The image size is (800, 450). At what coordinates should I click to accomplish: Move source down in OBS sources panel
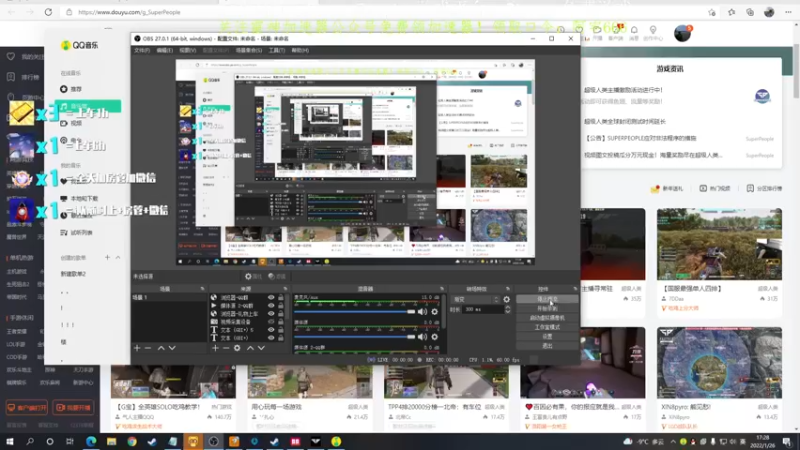[261, 348]
